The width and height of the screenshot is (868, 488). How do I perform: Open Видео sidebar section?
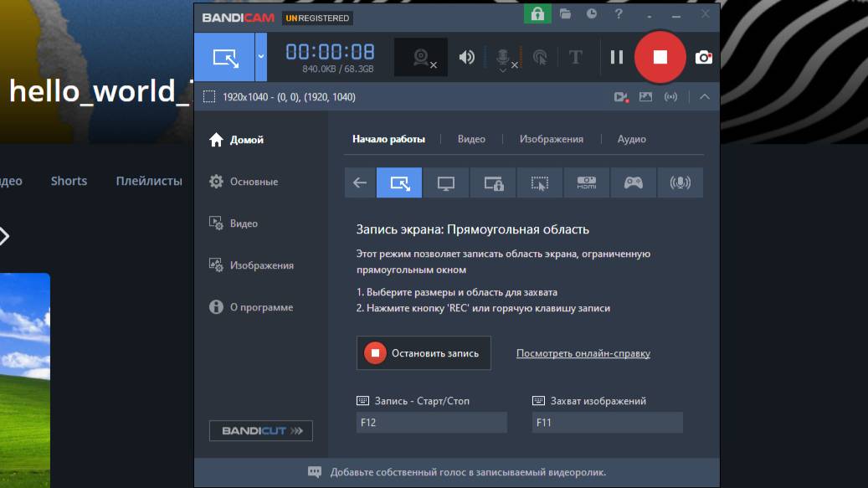[233, 223]
